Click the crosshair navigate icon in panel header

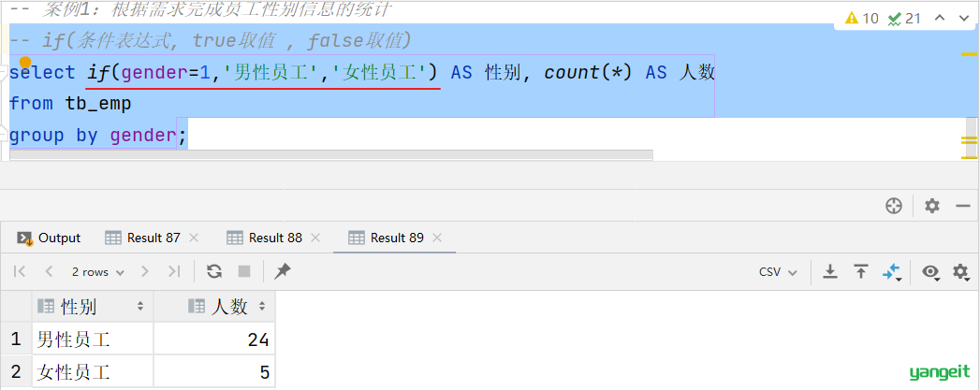894,206
